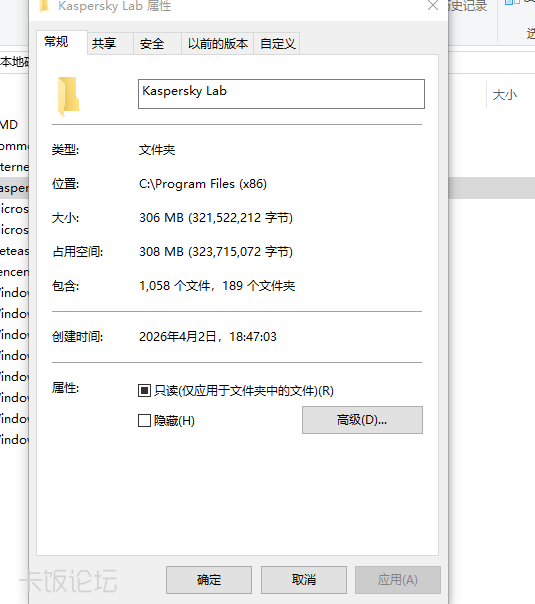Enable the 隐藏(H) hidden checkbox
The image size is (535, 604).
click(x=144, y=420)
